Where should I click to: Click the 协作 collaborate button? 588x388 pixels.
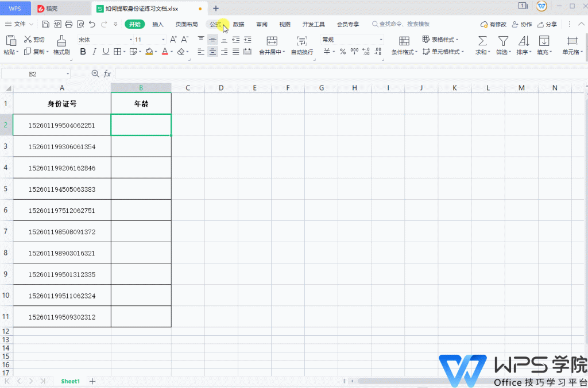[x=522, y=24]
